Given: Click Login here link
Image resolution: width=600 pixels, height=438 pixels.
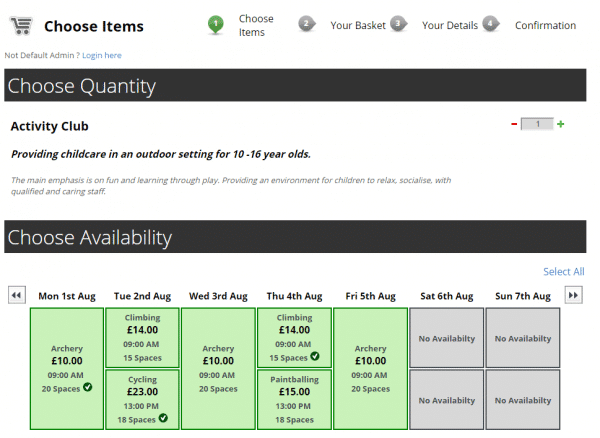Looking at the screenshot, I should [102, 55].
